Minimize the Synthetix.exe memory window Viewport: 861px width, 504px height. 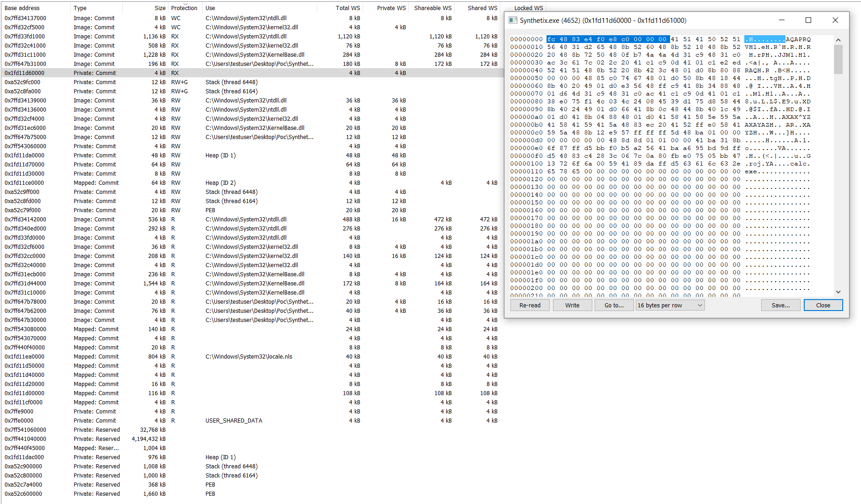pyautogui.click(x=782, y=21)
